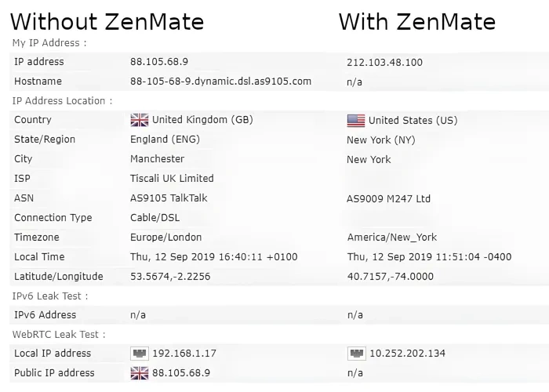549x392 pixels.
Task: Click the 'IPv6 Leak Test' section label
Action: tap(49, 296)
